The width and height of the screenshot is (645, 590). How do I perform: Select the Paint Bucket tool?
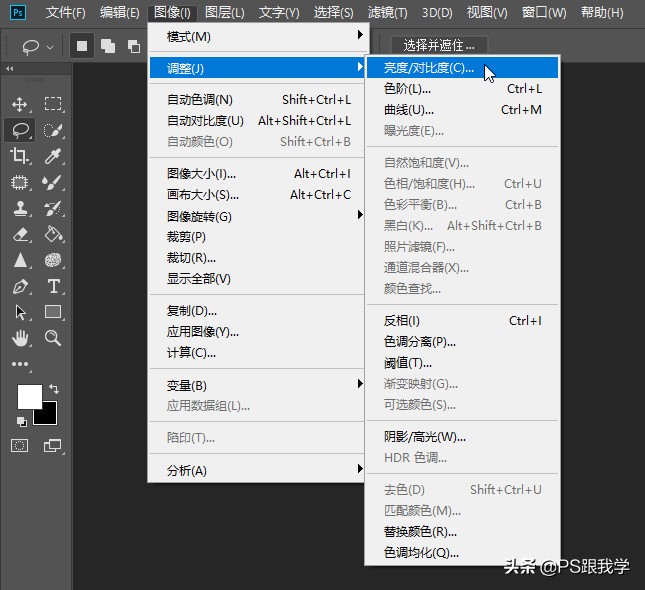(x=53, y=234)
